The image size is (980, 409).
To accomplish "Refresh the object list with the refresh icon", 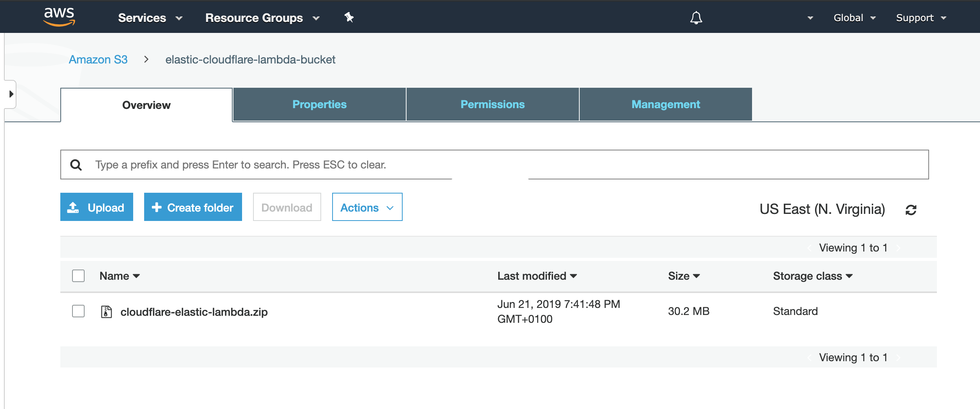I will [x=911, y=210].
